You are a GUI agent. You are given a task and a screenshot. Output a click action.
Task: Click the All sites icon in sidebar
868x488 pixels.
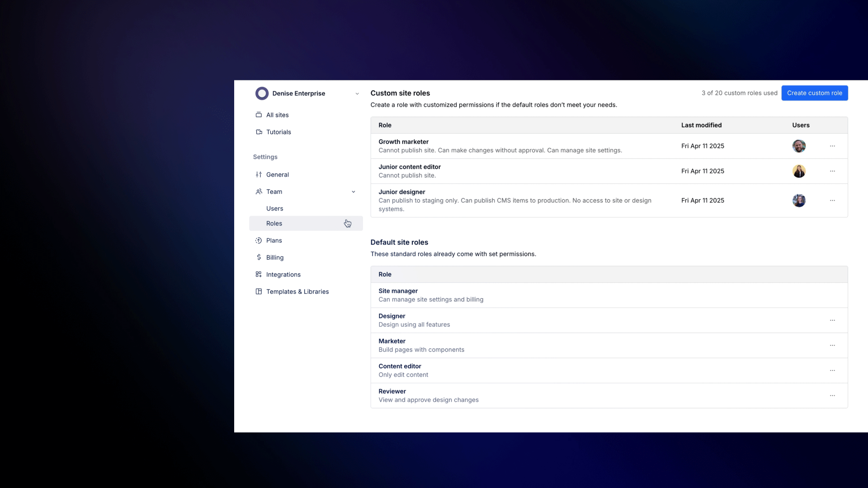pos(259,115)
